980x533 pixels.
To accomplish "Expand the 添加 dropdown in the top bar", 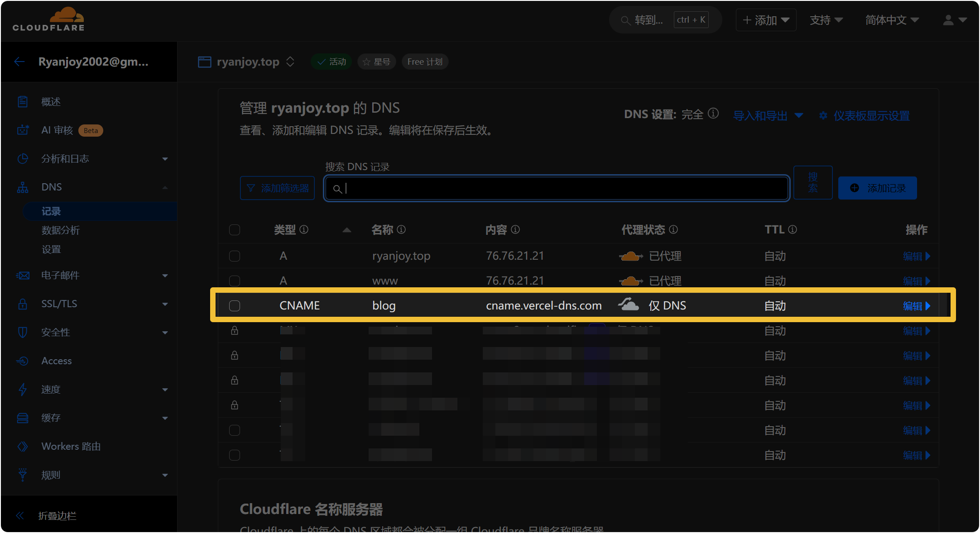I will pos(765,19).
